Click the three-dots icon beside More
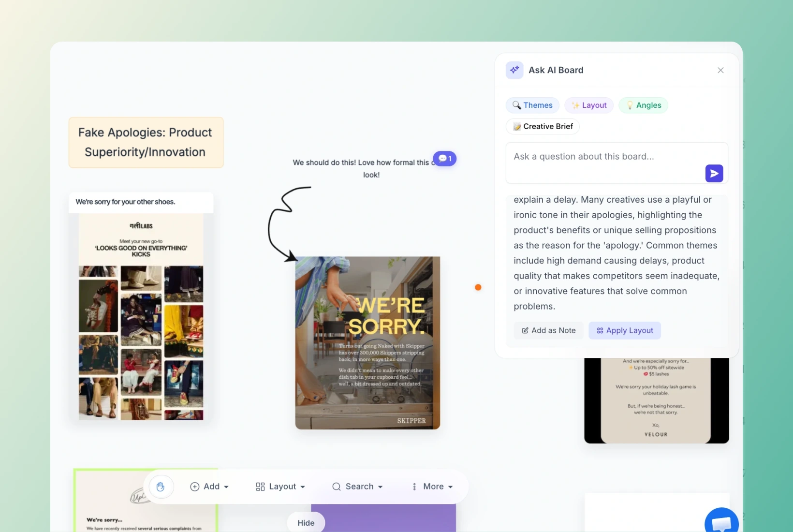This screenshot has height=532, width=793. 414,487
